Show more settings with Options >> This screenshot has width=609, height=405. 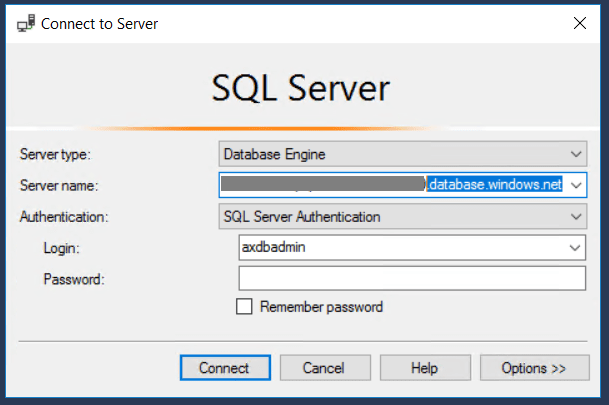533,368
